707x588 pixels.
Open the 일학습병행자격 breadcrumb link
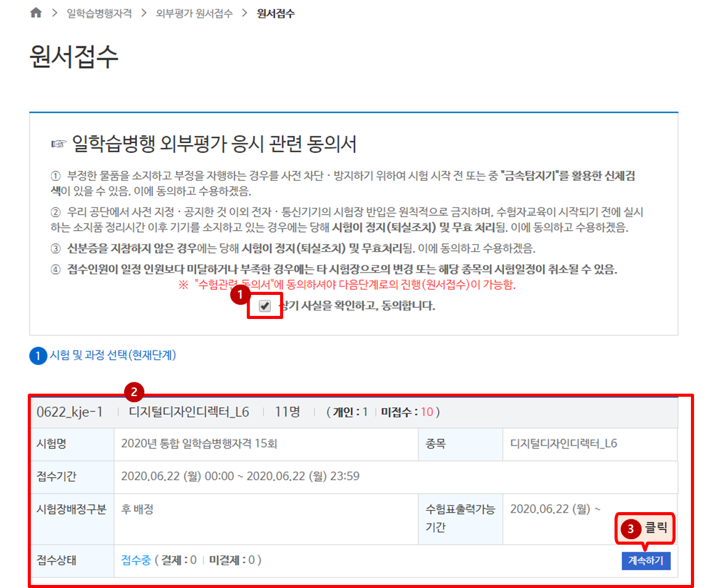click(99, 14)
